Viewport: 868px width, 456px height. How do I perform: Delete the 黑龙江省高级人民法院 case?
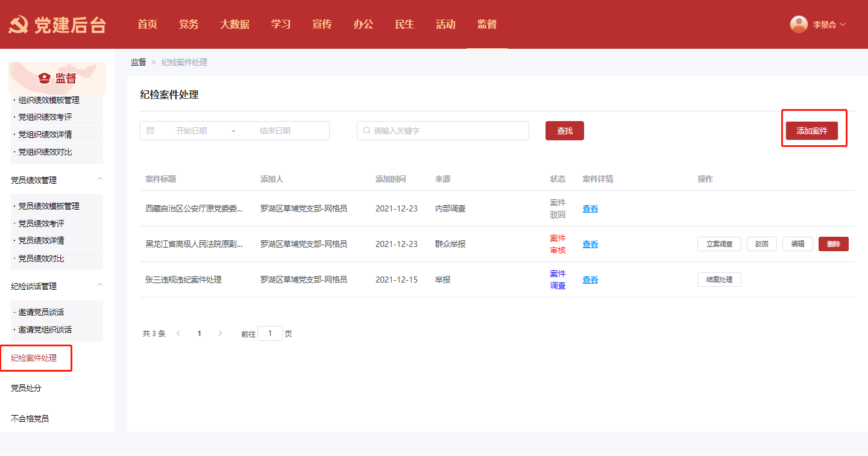833,244
